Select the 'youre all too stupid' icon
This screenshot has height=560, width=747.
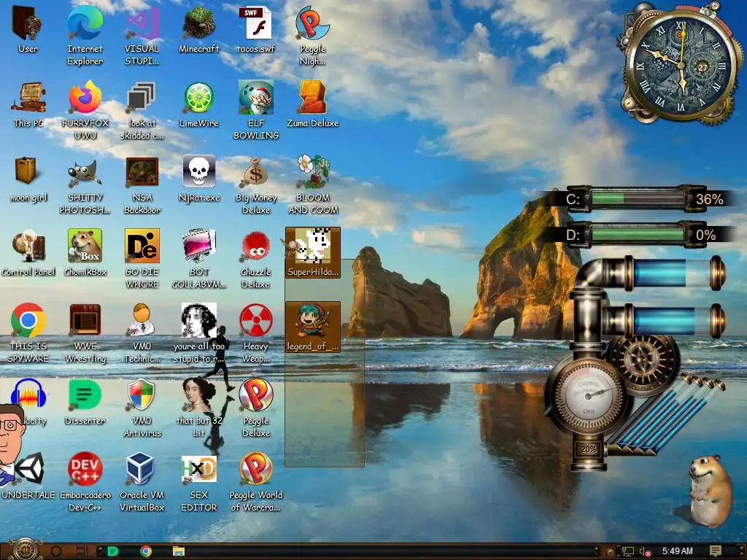tap(199, 333)
